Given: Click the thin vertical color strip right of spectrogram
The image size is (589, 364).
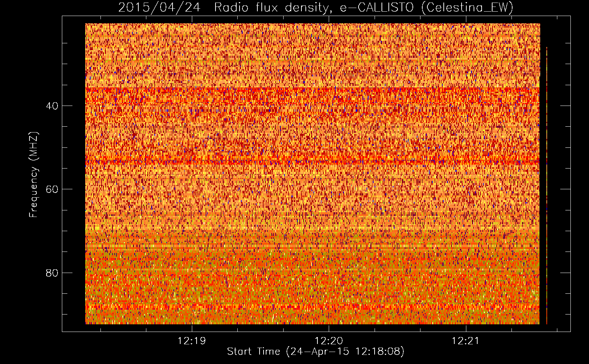Looking at the screenshot, I should click(x=546, y=185).
